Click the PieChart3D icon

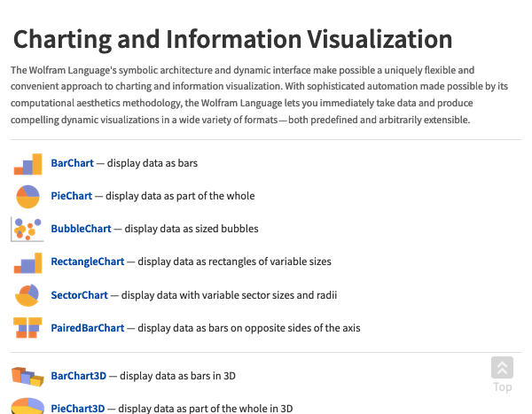27,406
